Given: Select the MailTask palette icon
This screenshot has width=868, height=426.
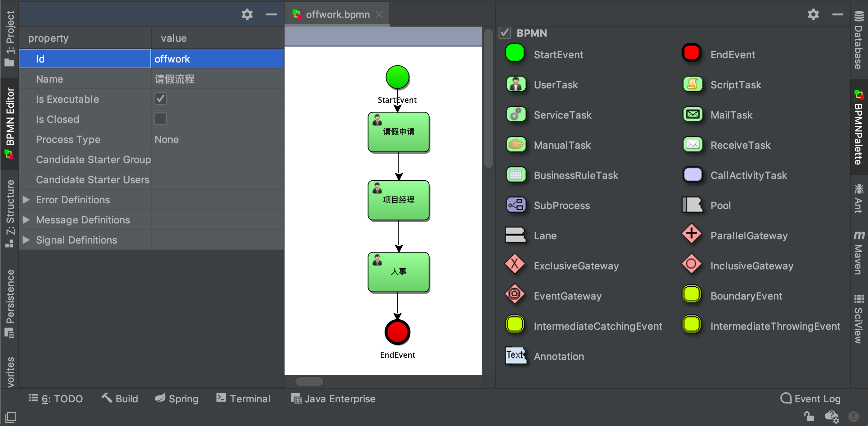Looking at the screenshot, I should click(693, 115).
